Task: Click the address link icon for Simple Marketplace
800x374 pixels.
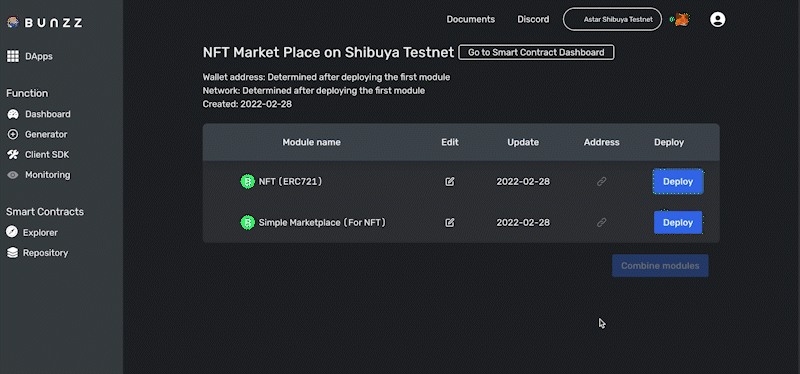Action: [602, 222]
